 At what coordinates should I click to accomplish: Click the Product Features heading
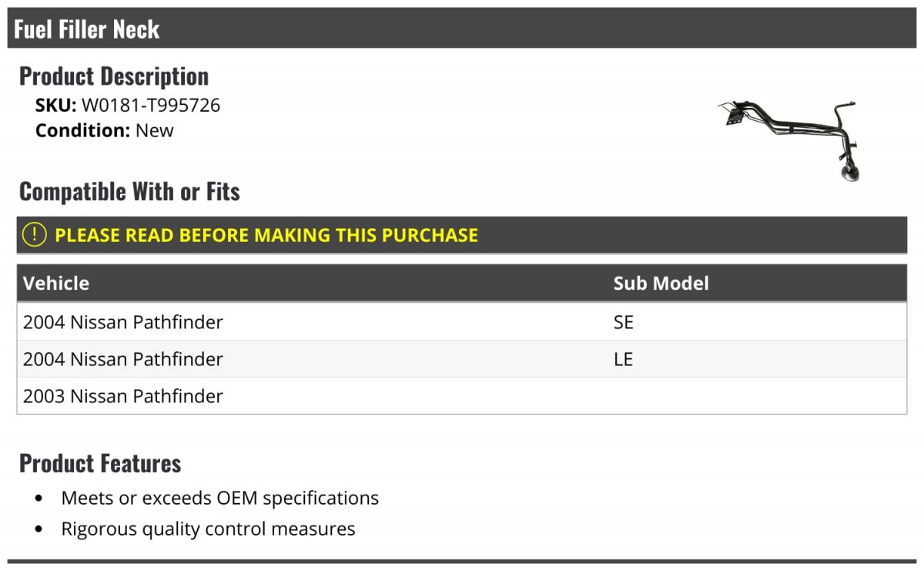100,463
